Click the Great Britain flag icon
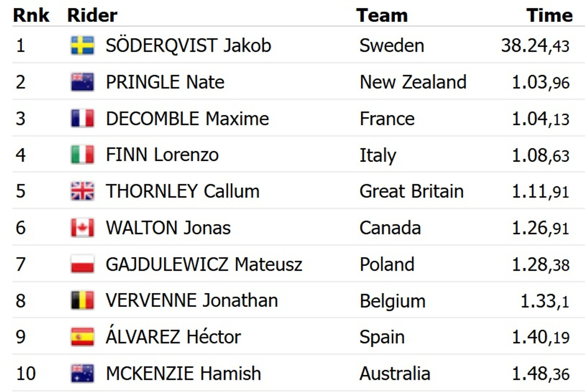This screenshot has height=392, width=585. 82,191
